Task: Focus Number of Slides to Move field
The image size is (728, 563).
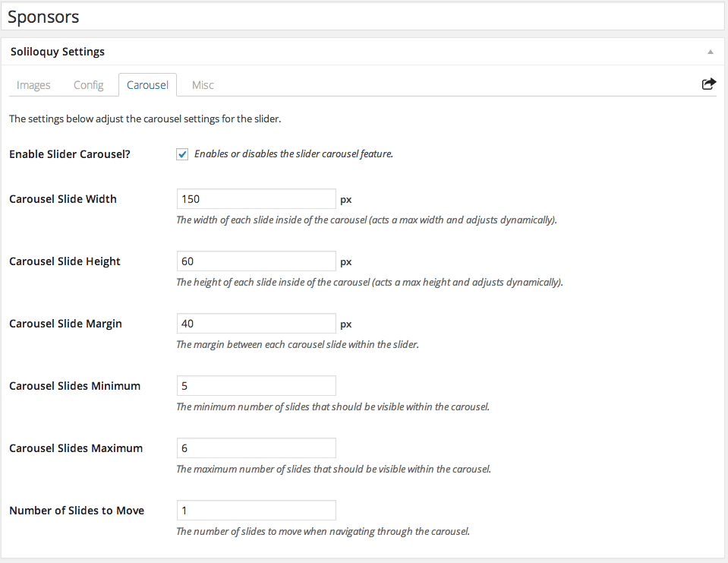Action: 257,510
